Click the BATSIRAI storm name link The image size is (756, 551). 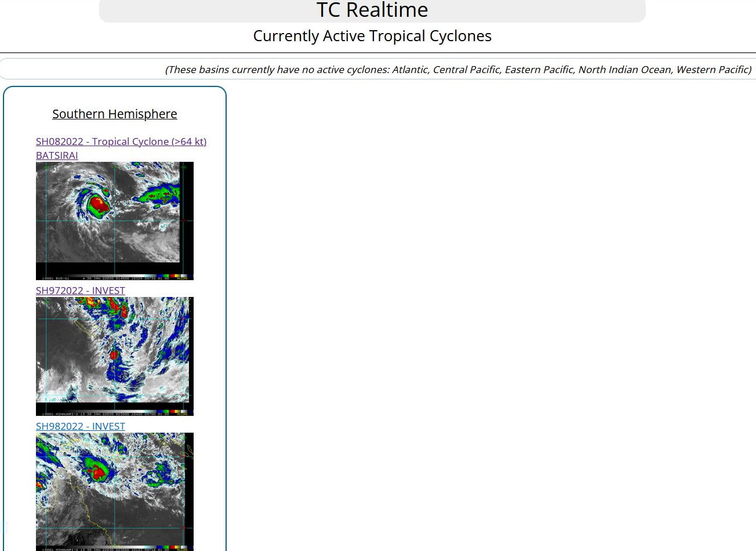click(x=57, y=155)
